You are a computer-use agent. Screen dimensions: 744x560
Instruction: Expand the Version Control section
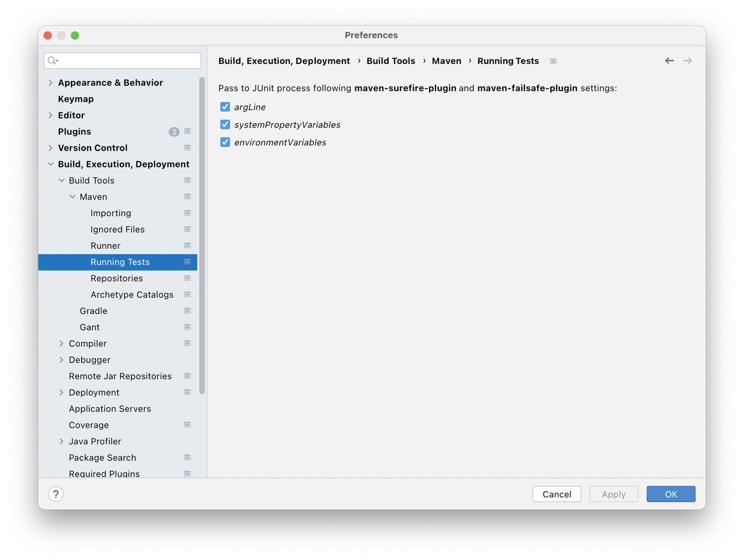[x=51, y=148]
